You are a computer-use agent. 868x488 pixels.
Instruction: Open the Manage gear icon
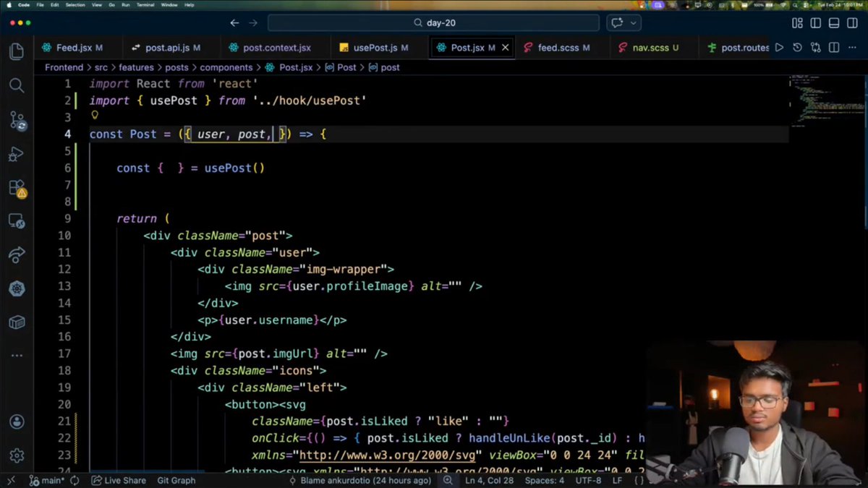pyautogui.click(x=17, y=455)
